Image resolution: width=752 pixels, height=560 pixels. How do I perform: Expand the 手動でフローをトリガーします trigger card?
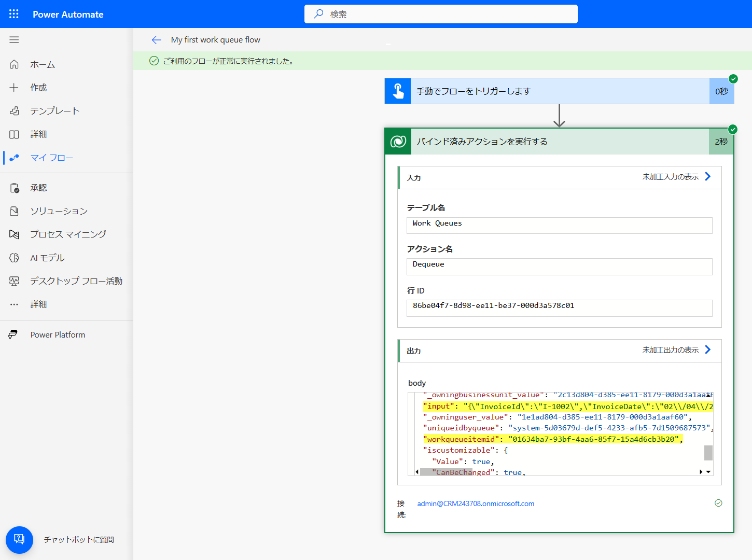(559, 91)
